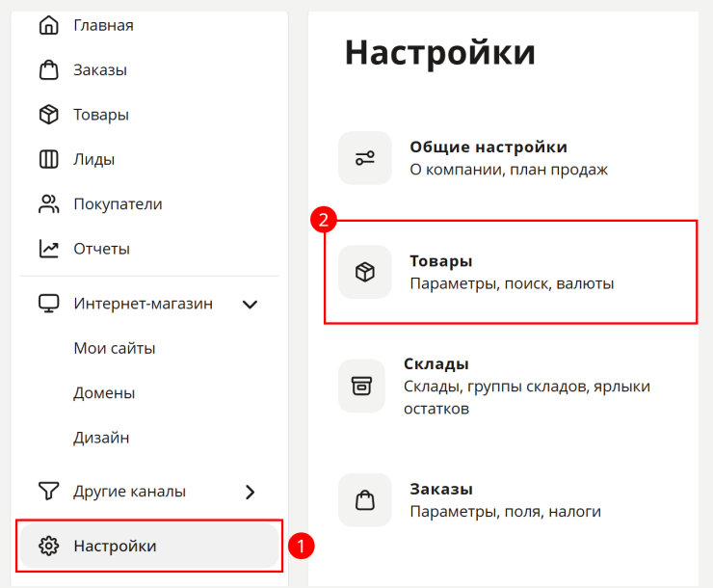Expand Другие каналы with its arrow

click(251, 492)
